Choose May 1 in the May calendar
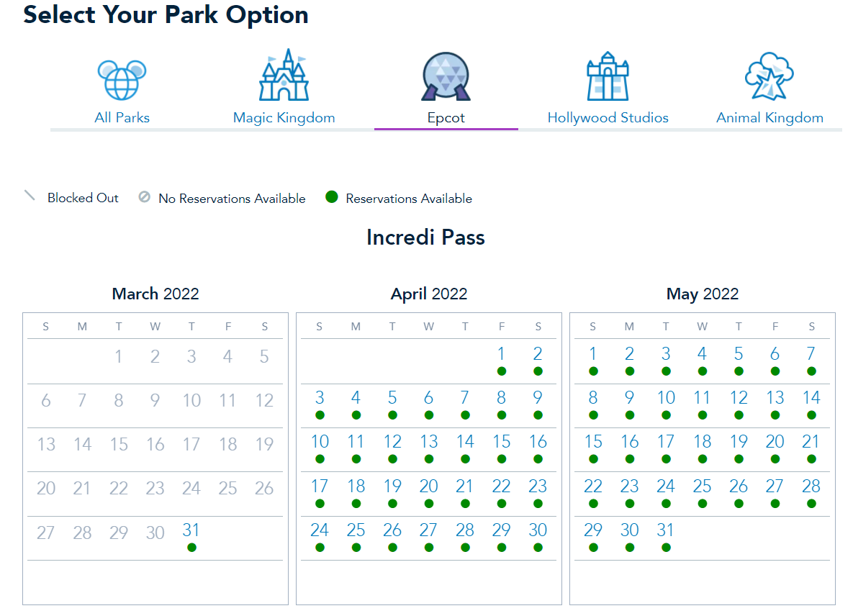This screenshot has height=616, width=853. pyautogui.click(x=592, y=354)
